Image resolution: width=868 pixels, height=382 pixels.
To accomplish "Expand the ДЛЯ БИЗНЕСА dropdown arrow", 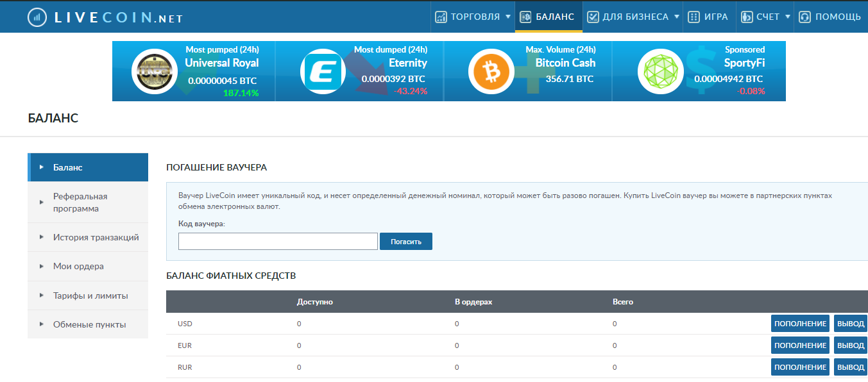I will pyautogui.click(x=677, y=17).
